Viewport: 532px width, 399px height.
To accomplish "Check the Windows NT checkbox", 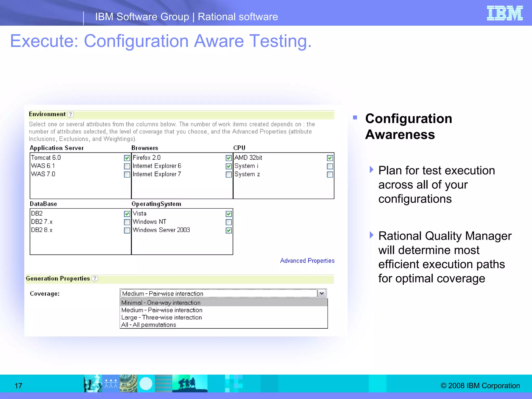I will 229,222.
